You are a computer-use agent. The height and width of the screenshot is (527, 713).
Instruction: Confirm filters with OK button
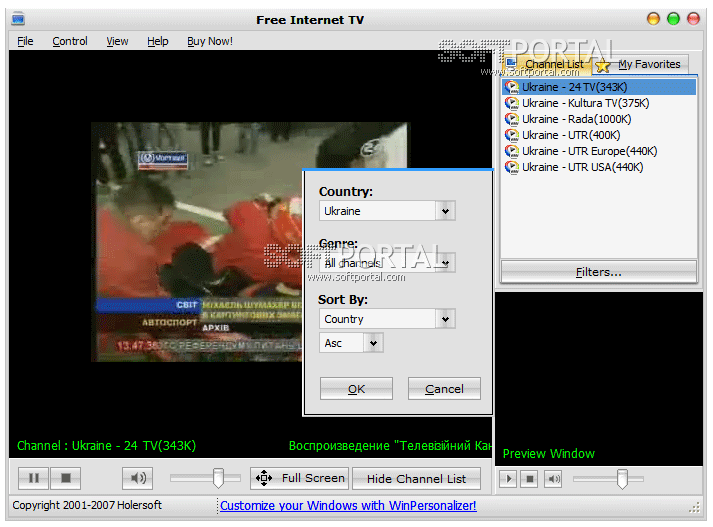356,389
